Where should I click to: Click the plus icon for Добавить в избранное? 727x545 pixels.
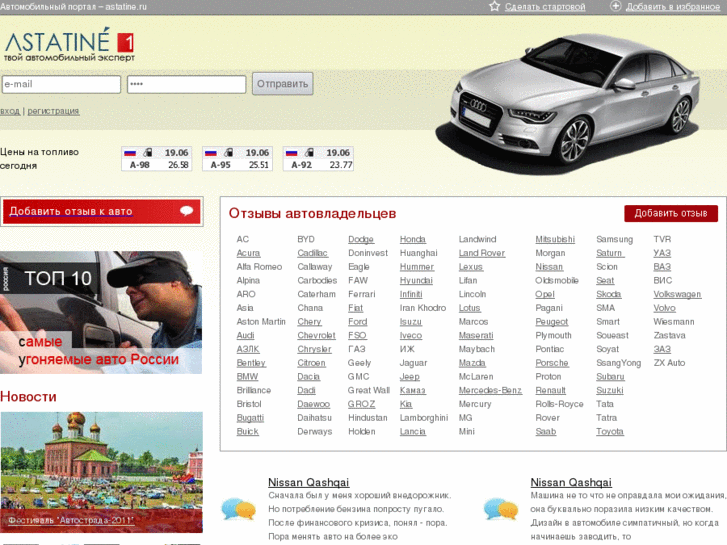point(615,6)
